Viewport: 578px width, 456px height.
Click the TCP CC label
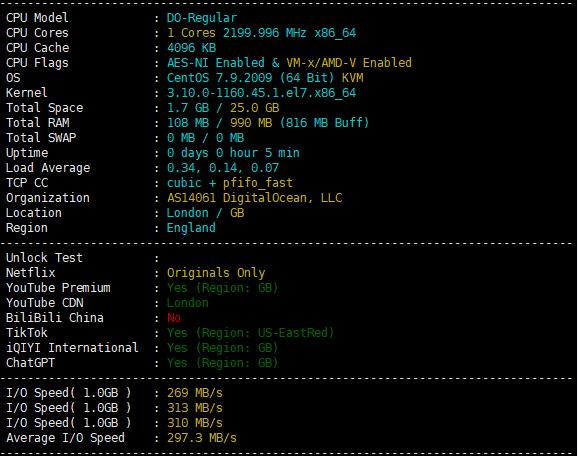(x=27, y=183)
